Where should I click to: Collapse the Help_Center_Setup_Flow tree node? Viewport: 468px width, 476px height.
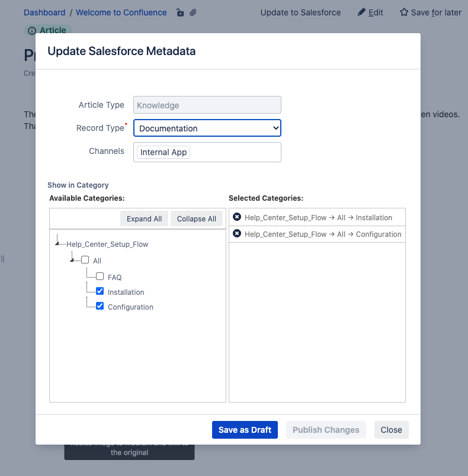point(57,243)
